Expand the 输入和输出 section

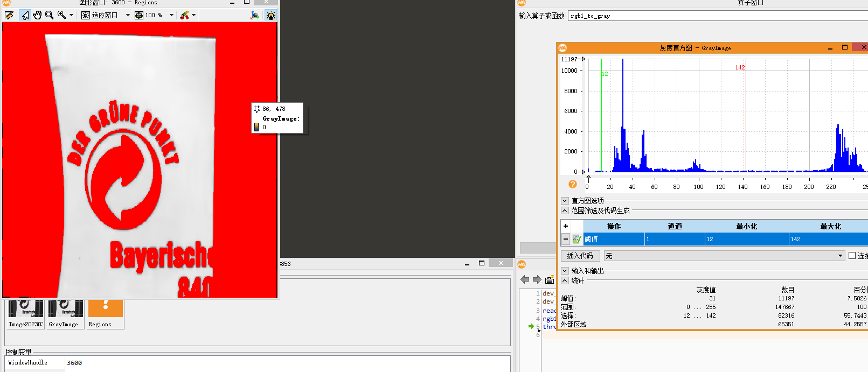pyautogui.click(x=565, y=271)
